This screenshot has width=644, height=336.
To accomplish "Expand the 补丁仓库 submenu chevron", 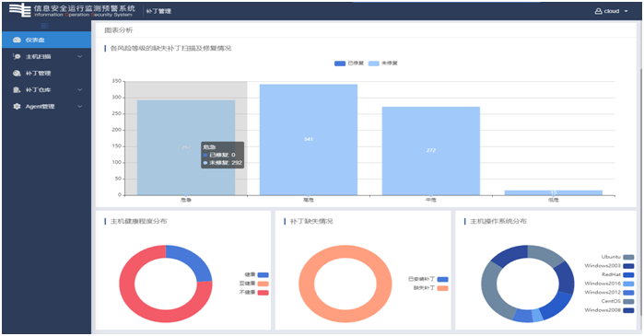I will coord(79,90).
